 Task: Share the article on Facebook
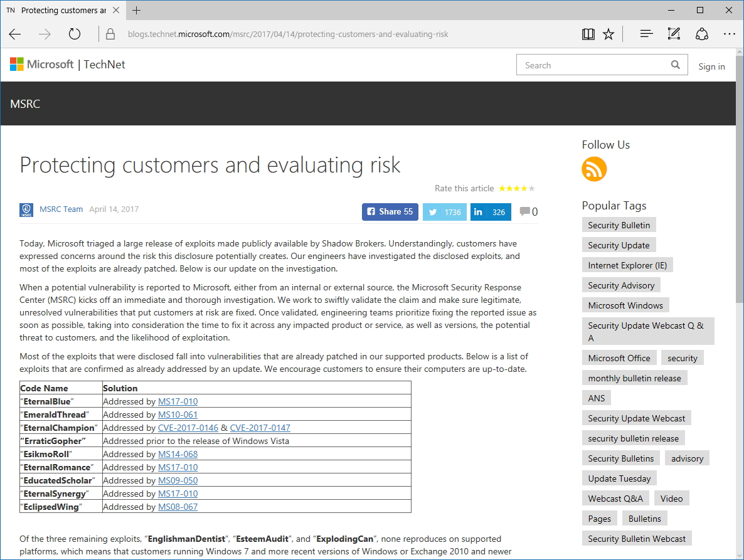pyautogui.click(x=390, y=211)
